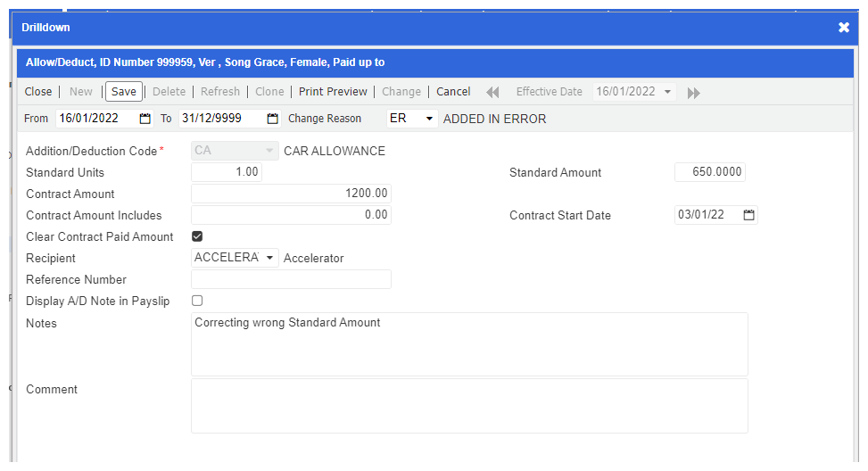This screenshot has width=868, height=471.
Task: Close the Drilldown dialog with X
Action: [844, 28]
